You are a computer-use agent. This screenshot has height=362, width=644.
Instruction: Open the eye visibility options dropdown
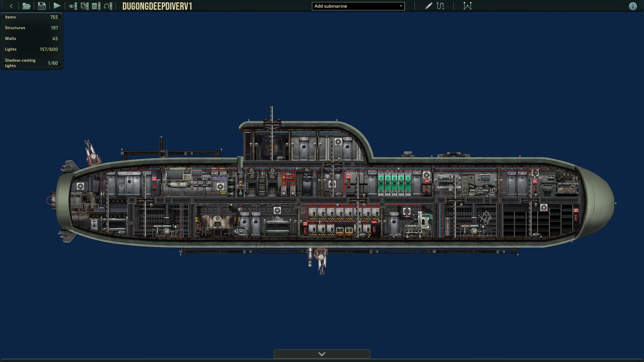point(72,6)
